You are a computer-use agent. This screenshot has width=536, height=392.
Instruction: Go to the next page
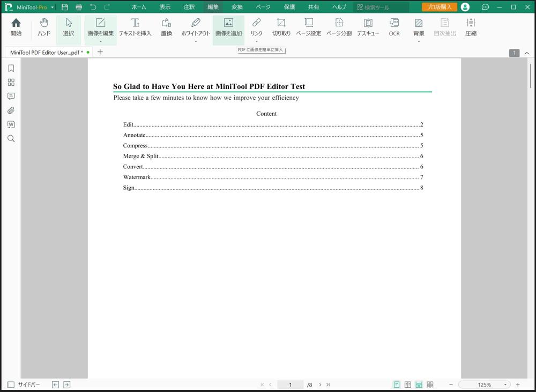[320, 385]
